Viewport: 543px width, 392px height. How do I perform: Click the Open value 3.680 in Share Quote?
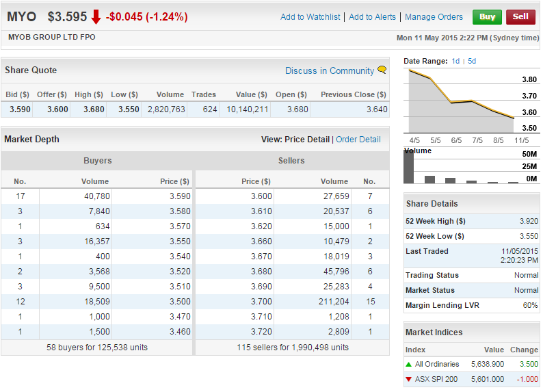297,109
